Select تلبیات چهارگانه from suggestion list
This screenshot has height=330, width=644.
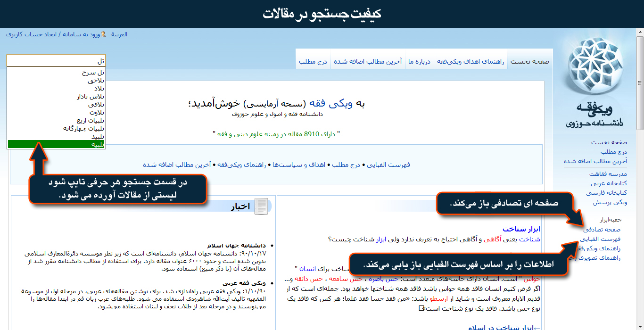pyautogui.click(x=83, y=128)
